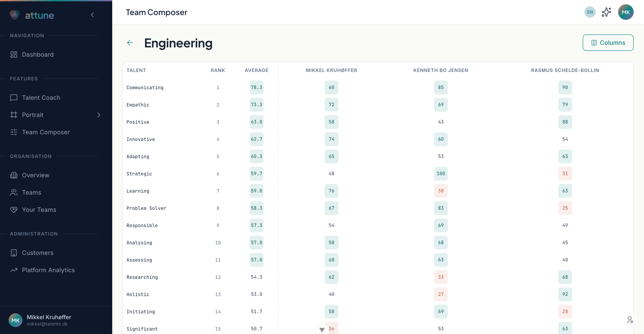Open the Talent Coach chat icon
Viewport: 644px width, 334px height.
(14, 98)
